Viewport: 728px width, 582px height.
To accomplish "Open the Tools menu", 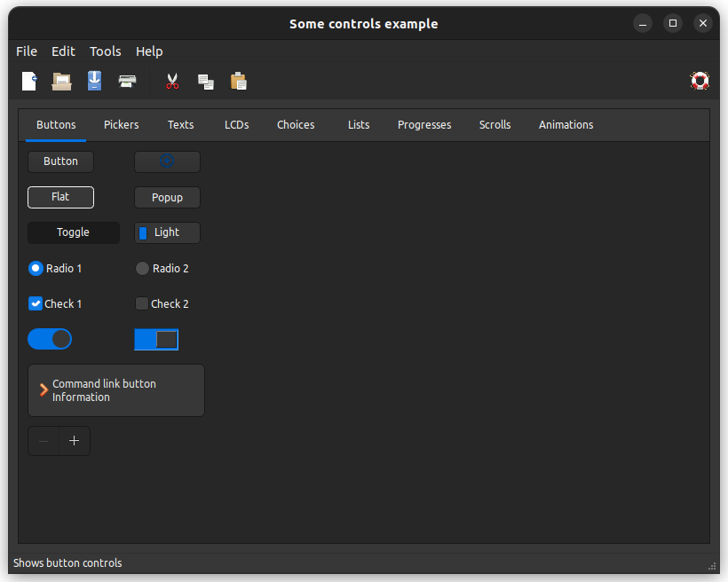I will [105, 51].
